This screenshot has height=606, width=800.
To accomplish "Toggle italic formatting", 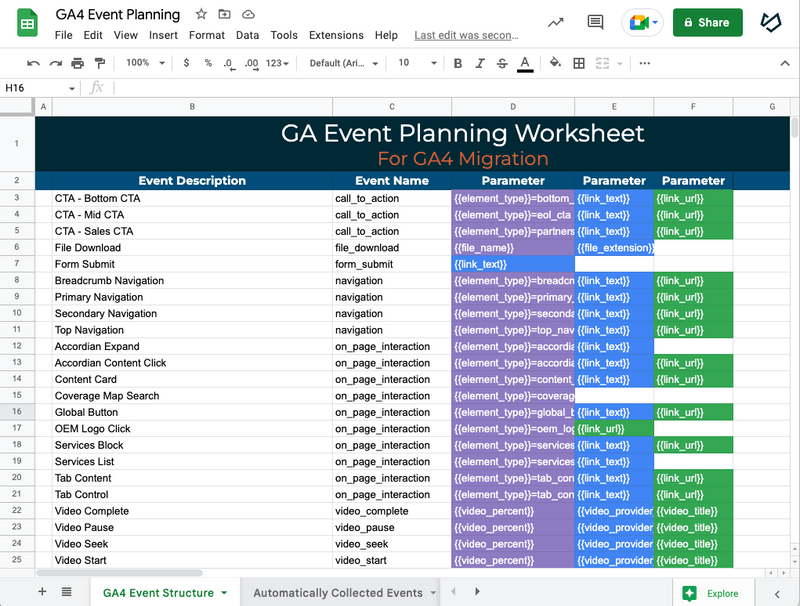I will [x=480, y=63].
